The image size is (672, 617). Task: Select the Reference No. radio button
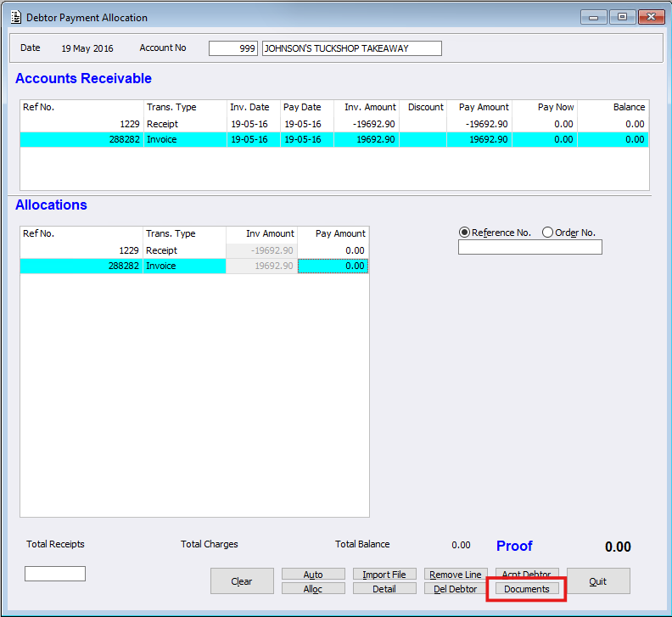point(464,233)
